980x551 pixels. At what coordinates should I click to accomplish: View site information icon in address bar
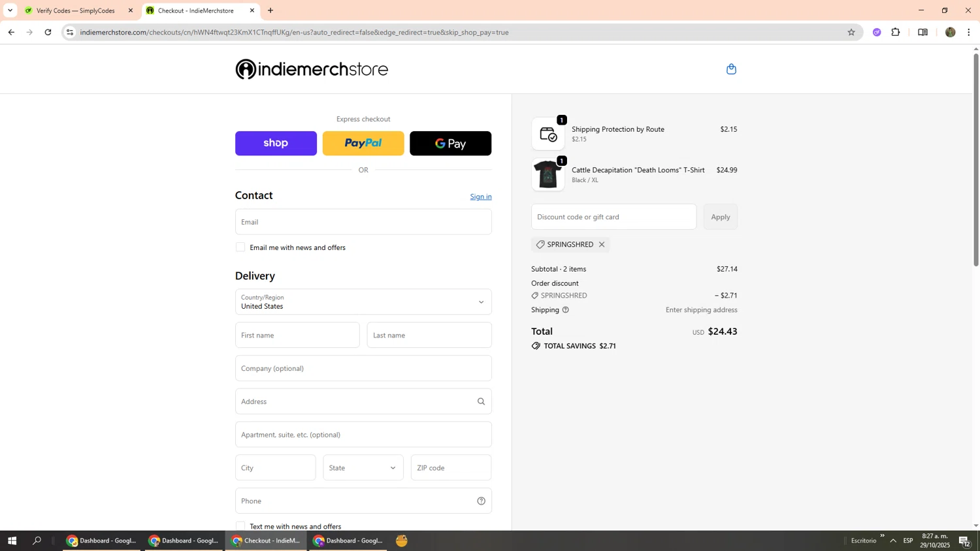pyautogui.click(x=70, y=32)
